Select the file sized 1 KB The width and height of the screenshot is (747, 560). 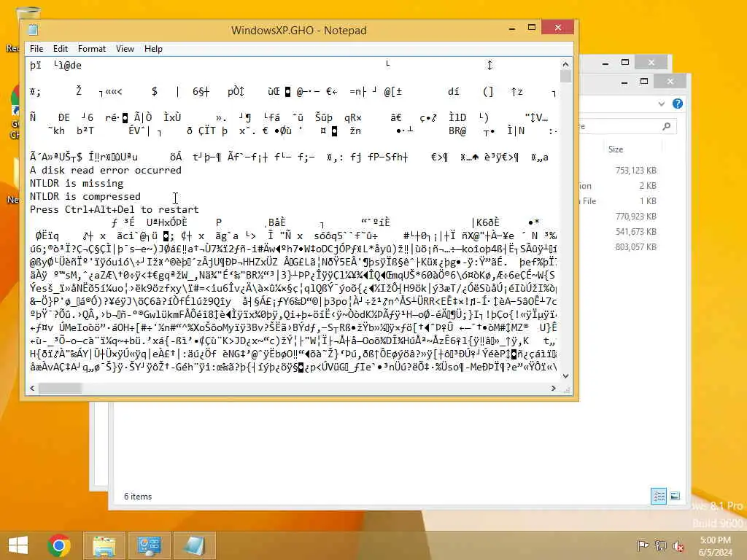tap(648, 201)
